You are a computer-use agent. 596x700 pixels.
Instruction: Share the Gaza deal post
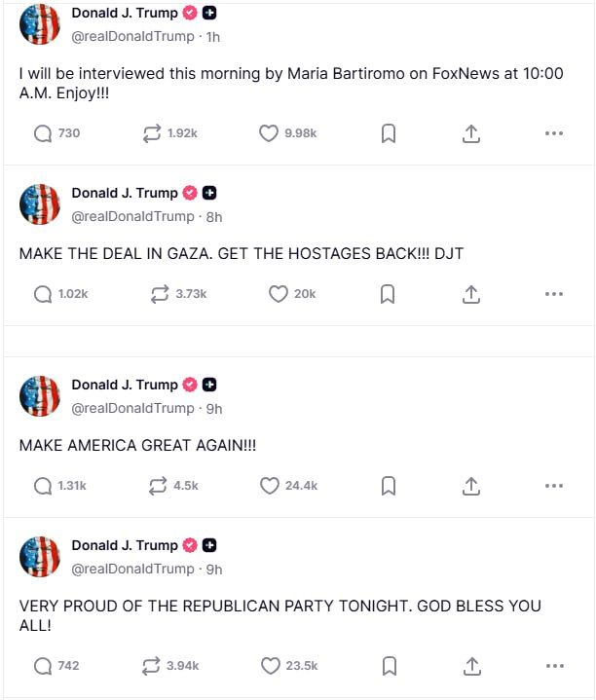(x=471, y=294)
